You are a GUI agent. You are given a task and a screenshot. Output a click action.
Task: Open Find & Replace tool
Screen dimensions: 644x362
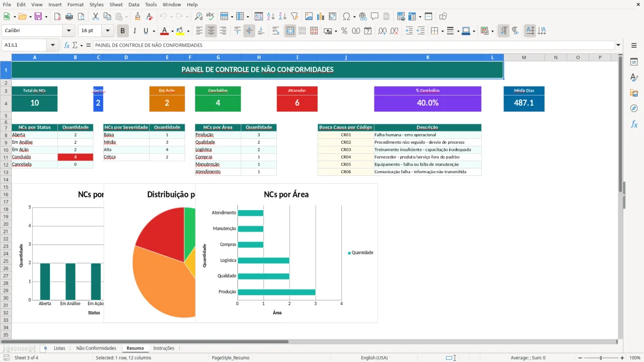(199, 17)
